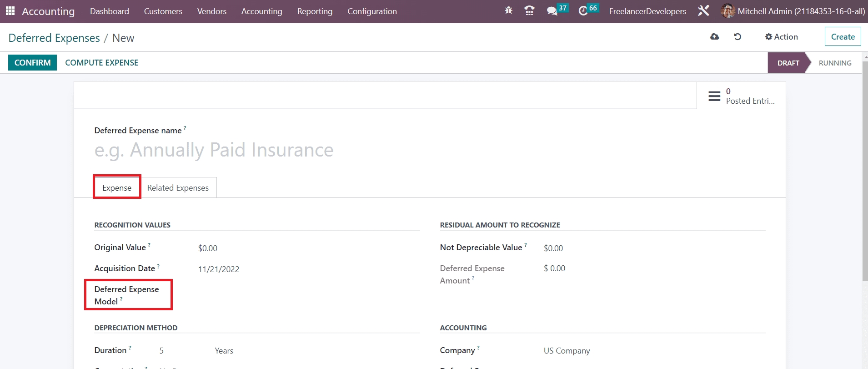The image size is (868, 369).
Task: Open the Studio tools wrench icon
Action: click(703, 11)
